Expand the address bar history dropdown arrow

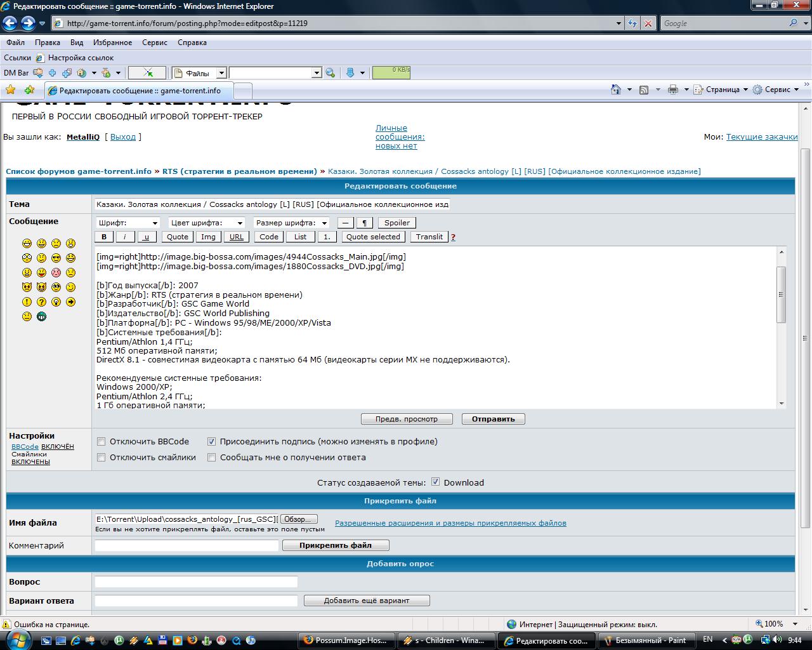coord(619,23)
